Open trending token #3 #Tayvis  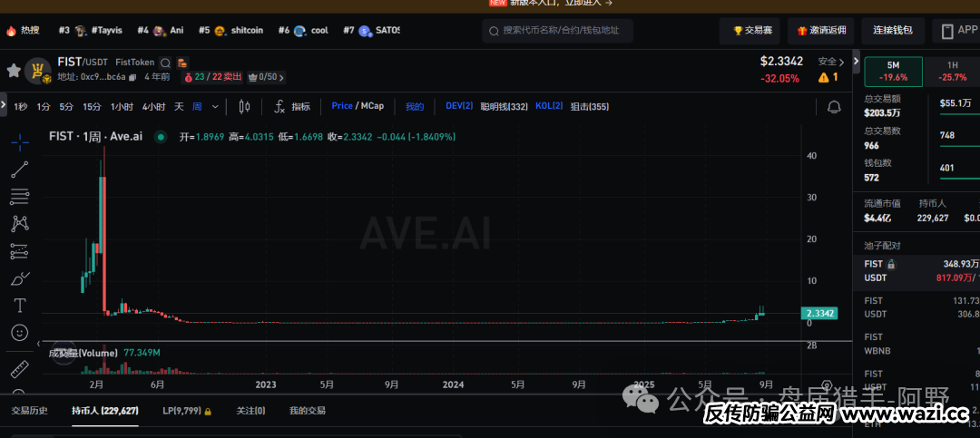[91, 30]
